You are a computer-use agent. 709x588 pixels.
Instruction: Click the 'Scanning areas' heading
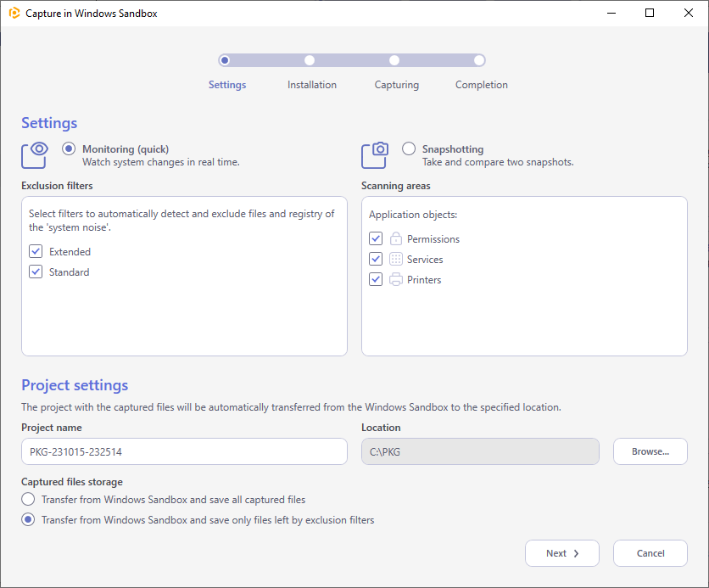click(396, 186)
